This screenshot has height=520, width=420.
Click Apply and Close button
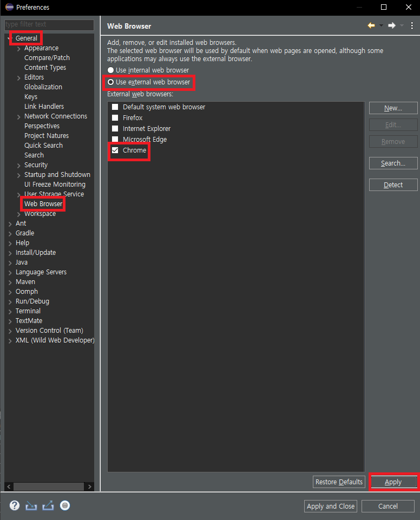pyautogui.click(x=331, y=506)
